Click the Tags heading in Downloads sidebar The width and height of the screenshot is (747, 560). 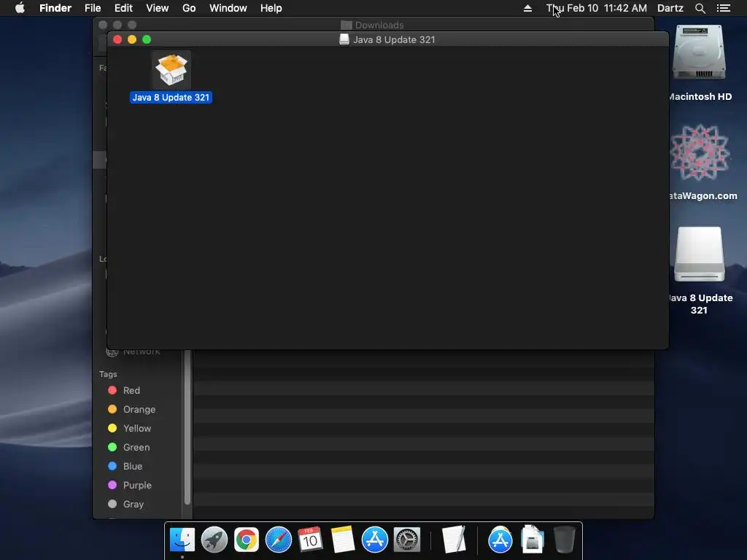tap(108, 374)
